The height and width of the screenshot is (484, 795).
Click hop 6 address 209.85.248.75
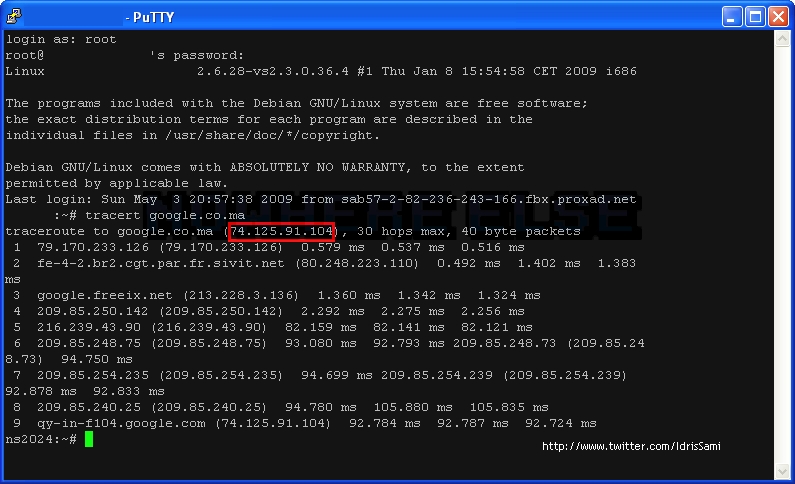[89, 343]
